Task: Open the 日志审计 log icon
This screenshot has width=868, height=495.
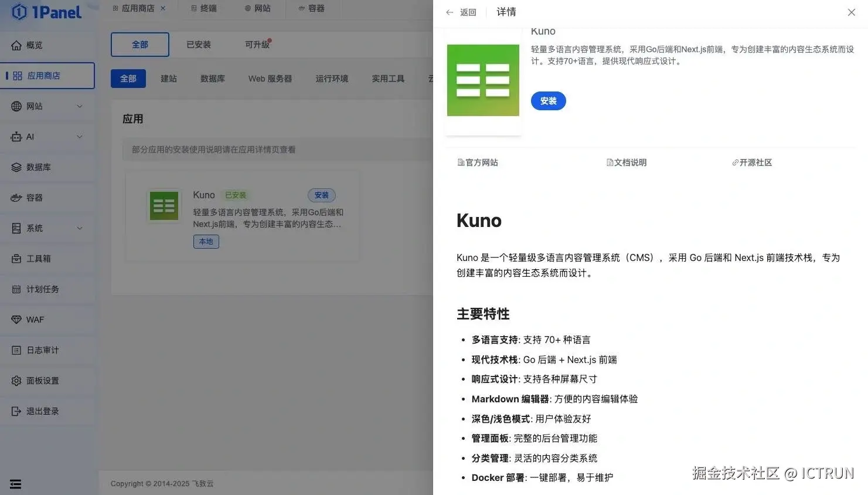Action: (16, 350)
